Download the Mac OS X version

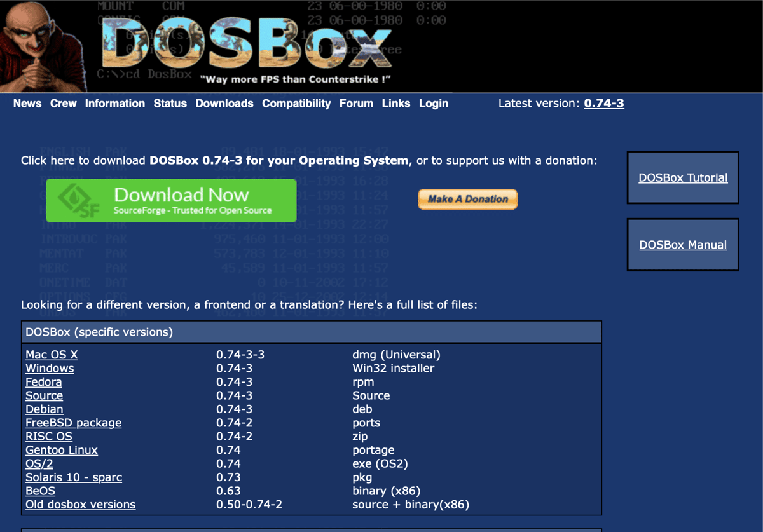tap(52, 355)
